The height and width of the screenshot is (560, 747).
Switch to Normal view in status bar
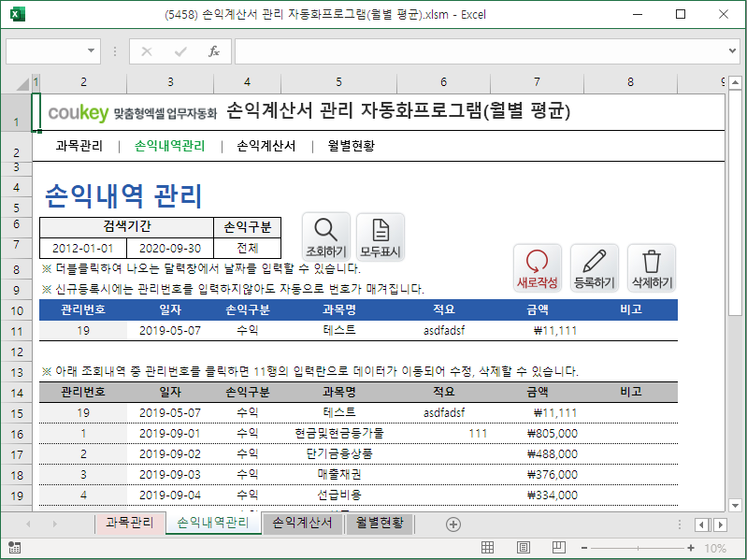487,548
